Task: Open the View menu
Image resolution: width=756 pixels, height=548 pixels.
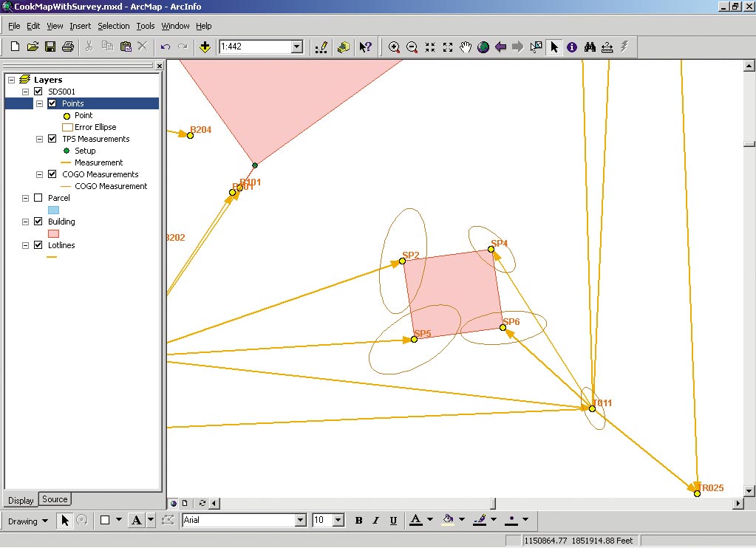Action: (x=55, y=26)
